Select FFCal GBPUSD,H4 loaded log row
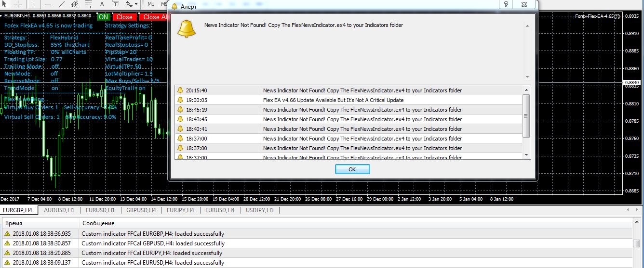The height and width of the screenshot is (268, 644). 316,243
